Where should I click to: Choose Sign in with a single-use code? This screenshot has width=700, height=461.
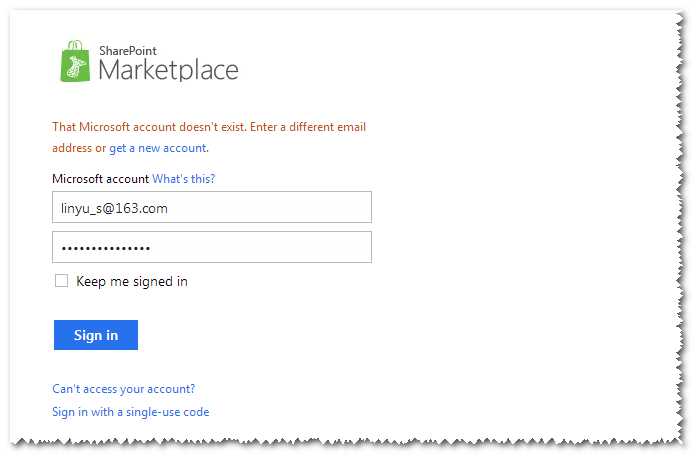(131, 412)
